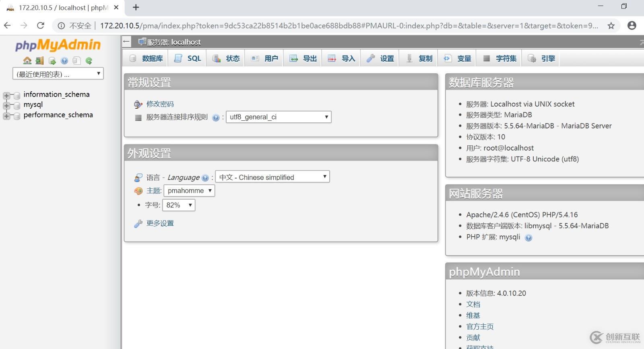644x349 pixels.
Task: Click the logout door icon
Action: tap(39, 61)
